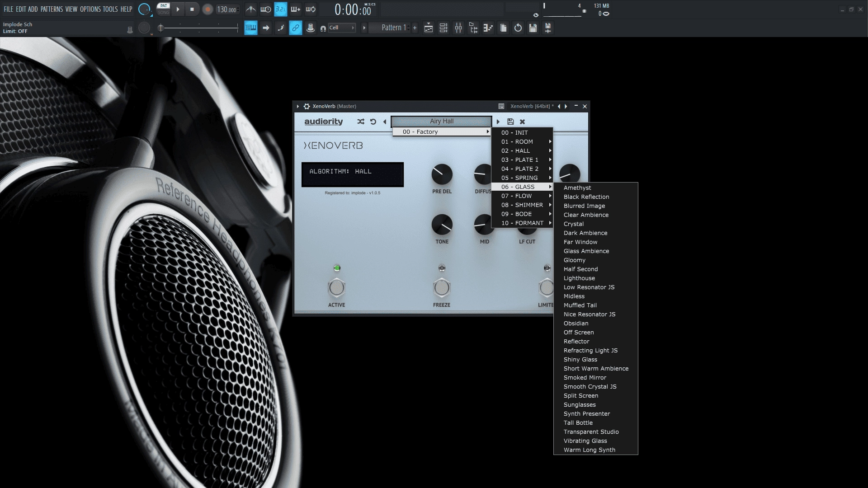
Task: Save project with the floppy icon
Action: coord(533,28)
